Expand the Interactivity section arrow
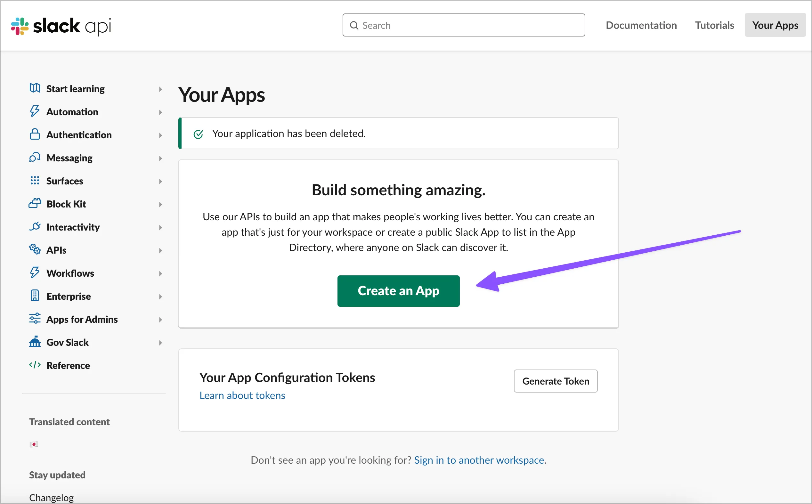The width and height of the screenshot is (812, 504). coord(160,228)
